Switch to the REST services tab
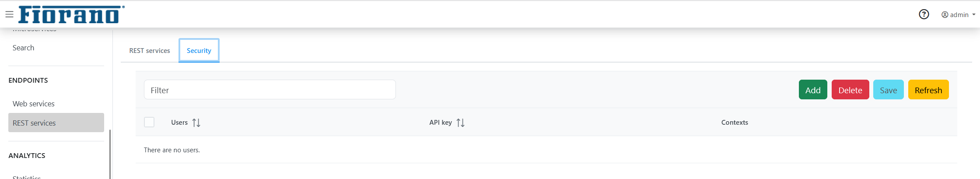 click(x=150, y=51)
